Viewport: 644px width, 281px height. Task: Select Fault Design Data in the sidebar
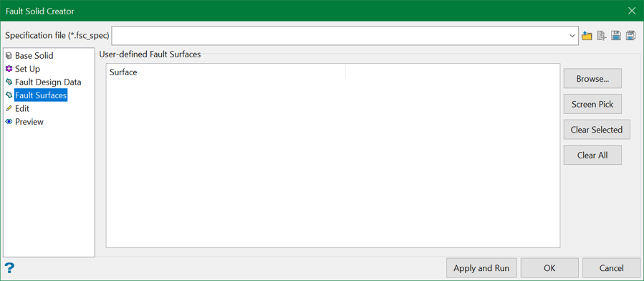48,82
